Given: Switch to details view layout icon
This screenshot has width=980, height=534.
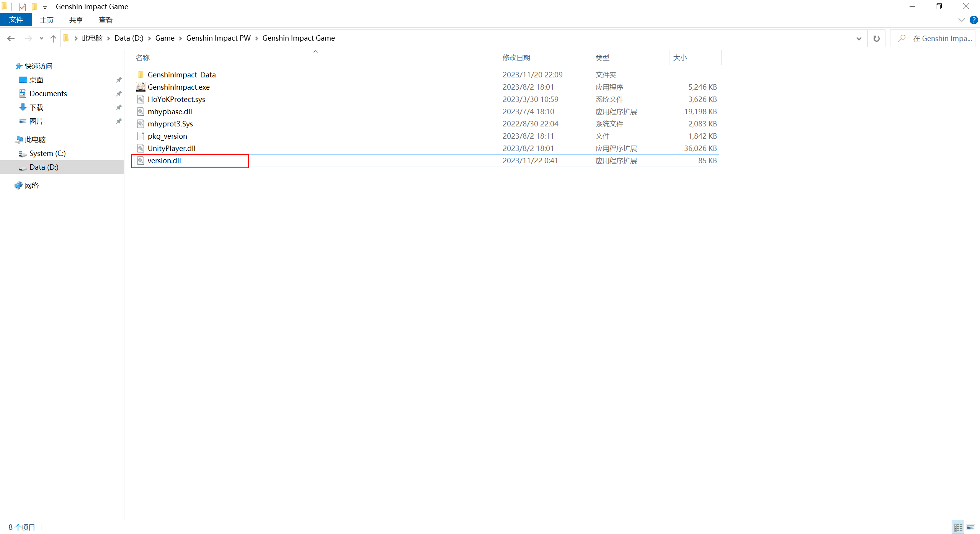Looking at the screenshot, I should 958,527.
